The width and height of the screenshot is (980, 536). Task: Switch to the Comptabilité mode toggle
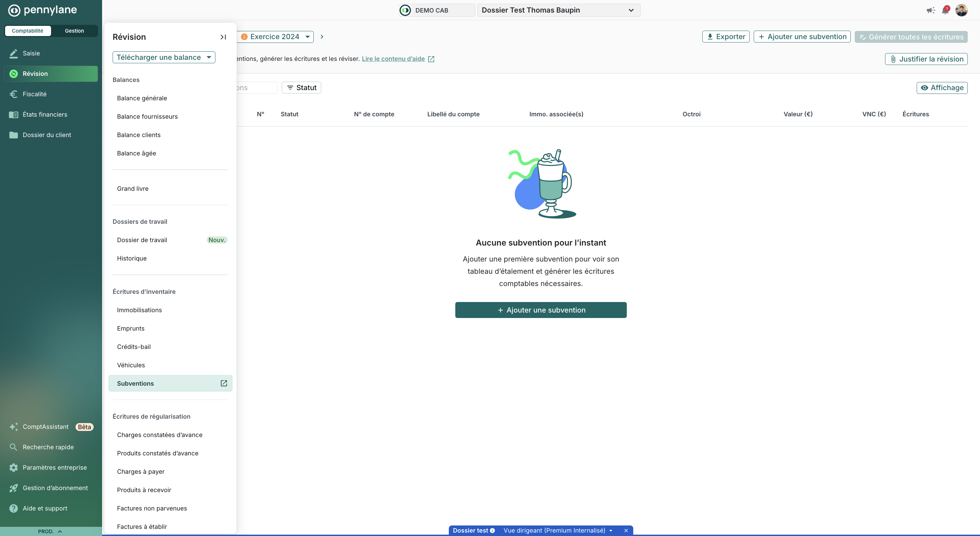[27, 31]
